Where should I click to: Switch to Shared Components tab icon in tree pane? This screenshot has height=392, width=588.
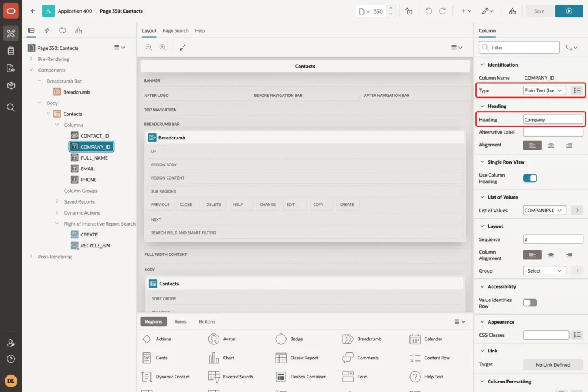(x=78, y=30)
